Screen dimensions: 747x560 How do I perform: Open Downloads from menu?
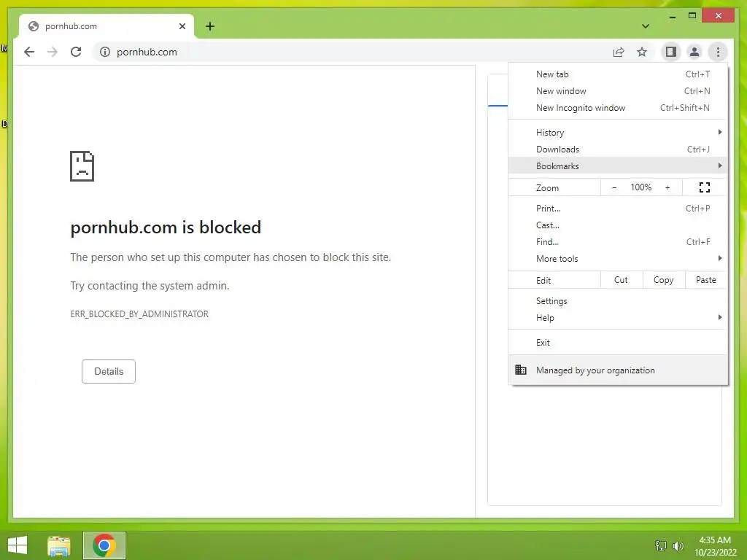tap(618, 149)
